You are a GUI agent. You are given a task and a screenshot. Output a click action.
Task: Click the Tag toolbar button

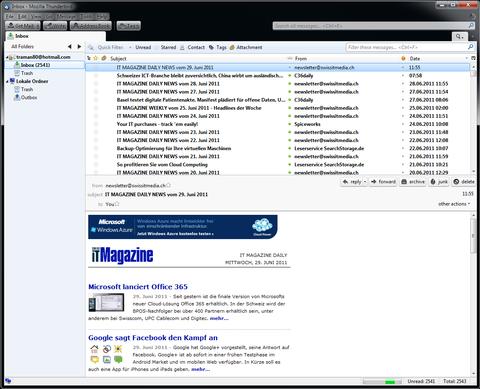(x=129, y=25)
